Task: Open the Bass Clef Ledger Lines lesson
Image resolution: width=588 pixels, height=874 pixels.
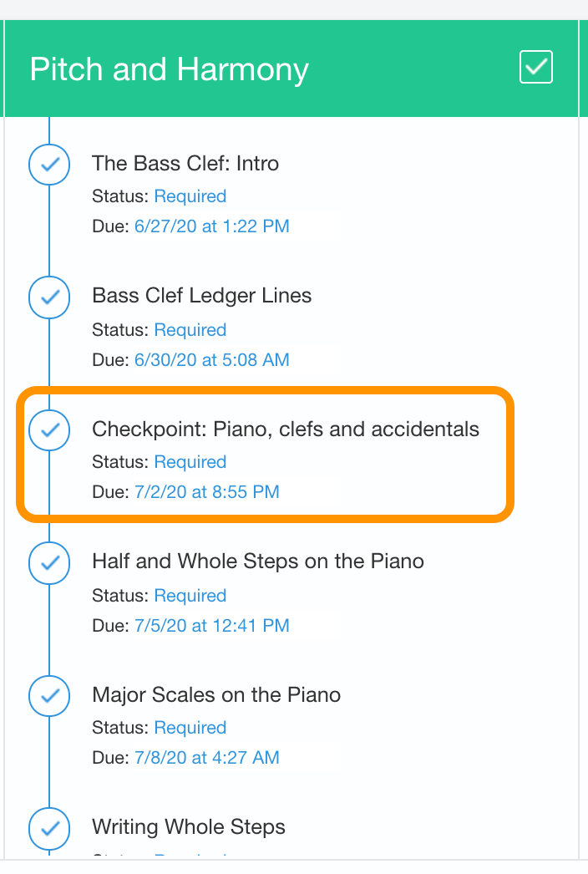Action: pos(201,296)
